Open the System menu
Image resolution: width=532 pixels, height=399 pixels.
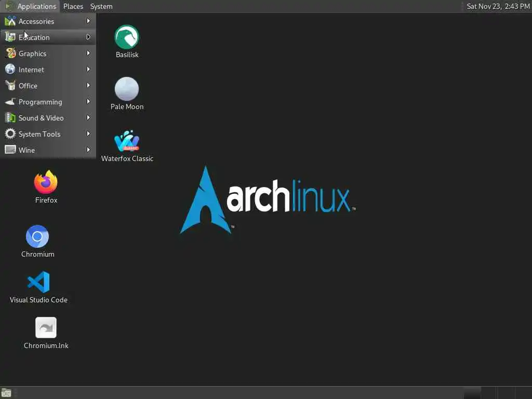(101, 6)
